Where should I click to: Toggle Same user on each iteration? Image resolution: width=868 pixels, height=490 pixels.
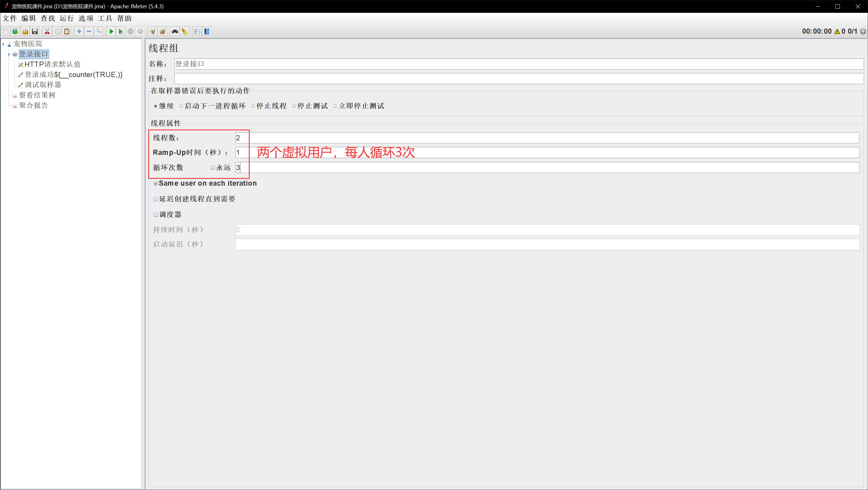[156, 183]
